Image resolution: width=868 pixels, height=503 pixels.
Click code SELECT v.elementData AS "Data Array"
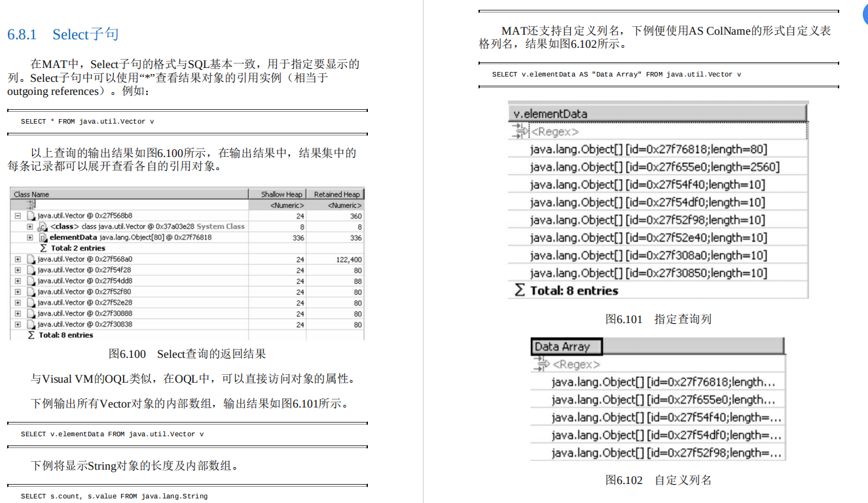point(617,75)
